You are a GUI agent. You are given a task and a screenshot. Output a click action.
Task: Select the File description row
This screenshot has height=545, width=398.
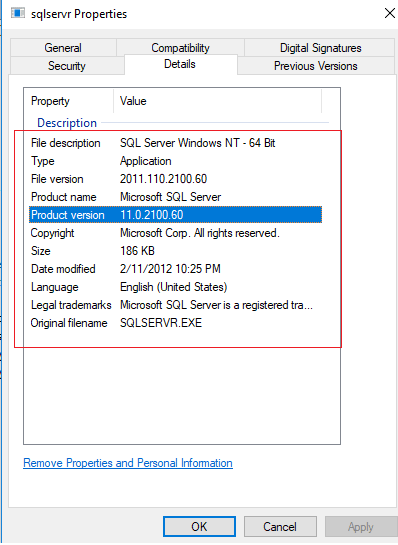pos(176,143)
